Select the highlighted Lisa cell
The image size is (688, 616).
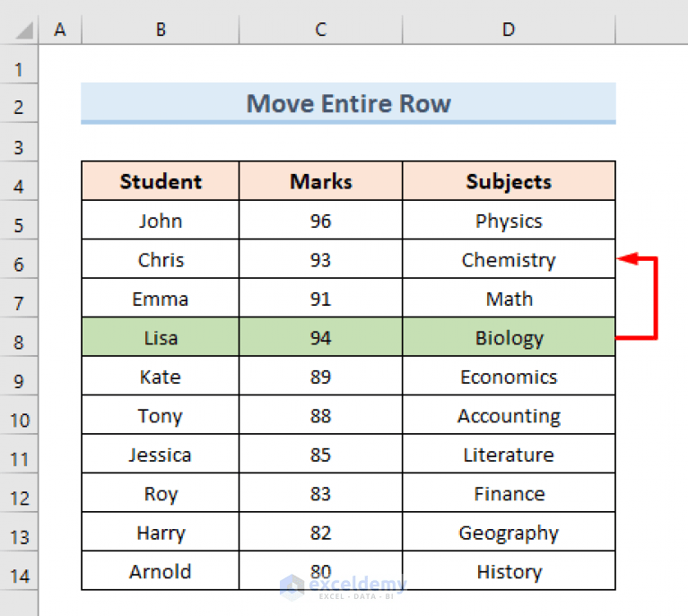[x=161, y=337]
